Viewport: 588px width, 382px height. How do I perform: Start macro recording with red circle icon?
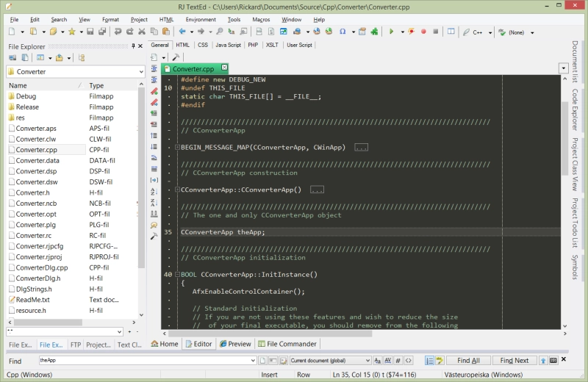423,32
